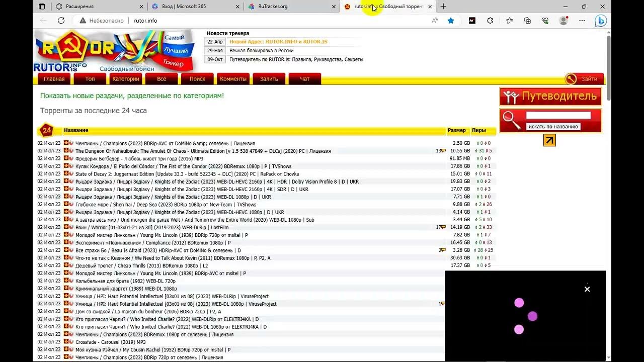Open torrent 'Crossfade - Carousel (2019) MP3'

[x=110, y=342]
